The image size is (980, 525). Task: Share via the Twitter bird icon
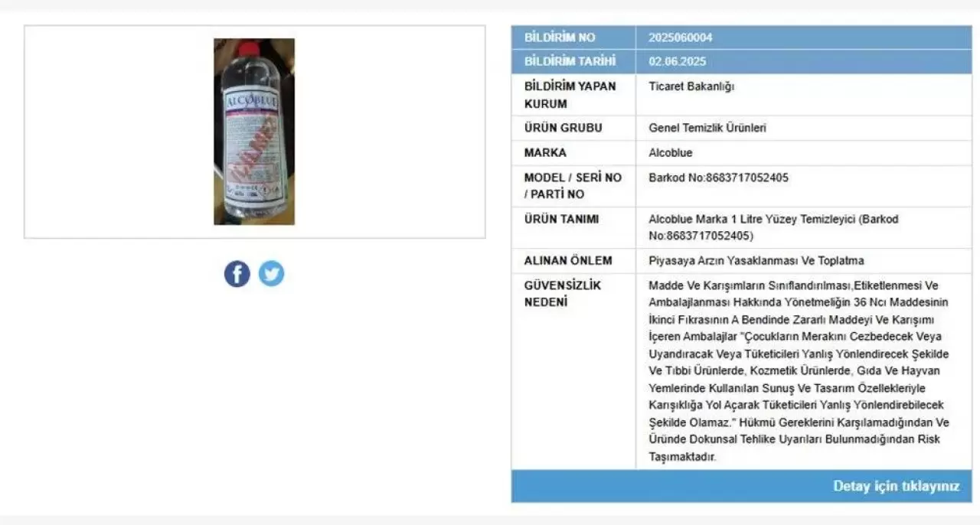click(271, 273)
